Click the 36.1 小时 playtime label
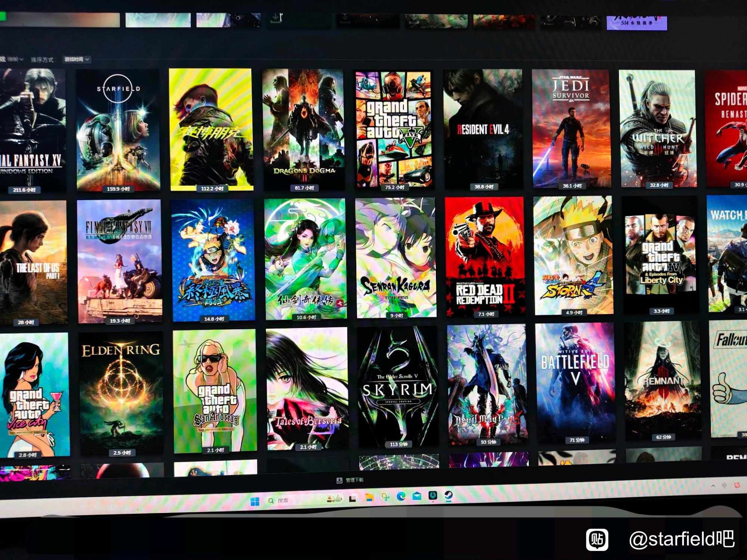Screen dimensions: 747x560 (572, 186)
